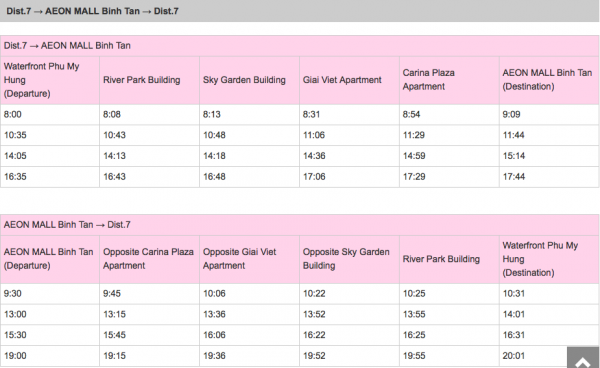Click the Giai Viet Apartment column header
Viewport: 600px width, 368px height.
(349, 80)
